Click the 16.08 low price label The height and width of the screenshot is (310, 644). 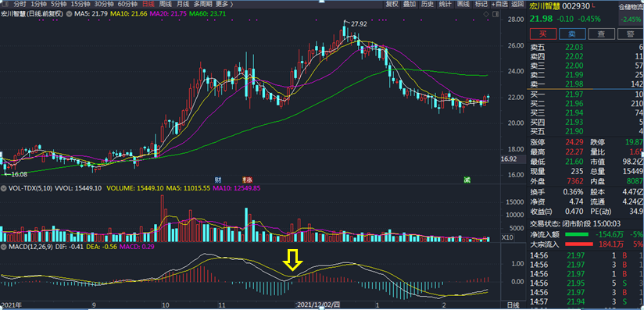point(19,174)
